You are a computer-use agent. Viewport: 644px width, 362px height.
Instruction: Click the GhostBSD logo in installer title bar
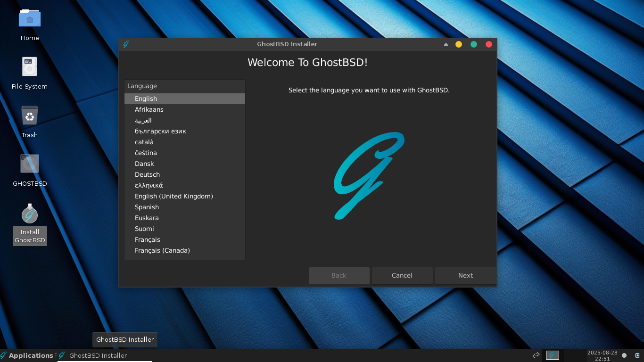click(x=126, y=44)
